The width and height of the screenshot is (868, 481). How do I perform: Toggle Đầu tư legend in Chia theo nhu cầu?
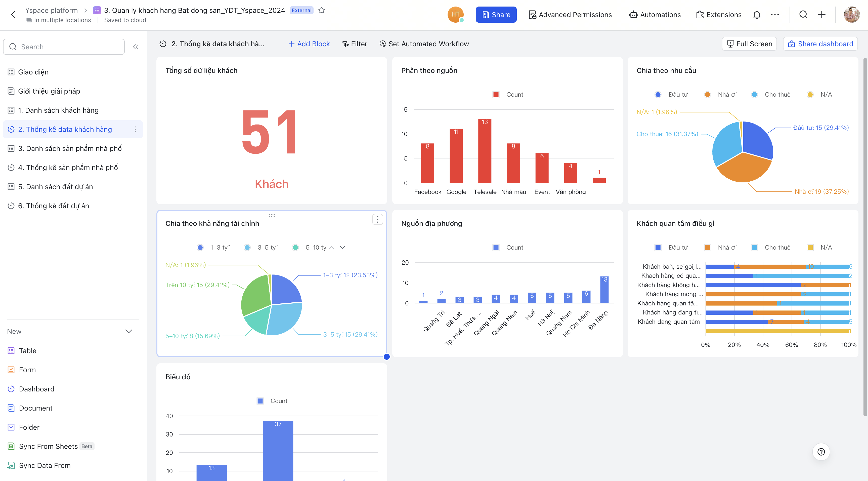671,94
